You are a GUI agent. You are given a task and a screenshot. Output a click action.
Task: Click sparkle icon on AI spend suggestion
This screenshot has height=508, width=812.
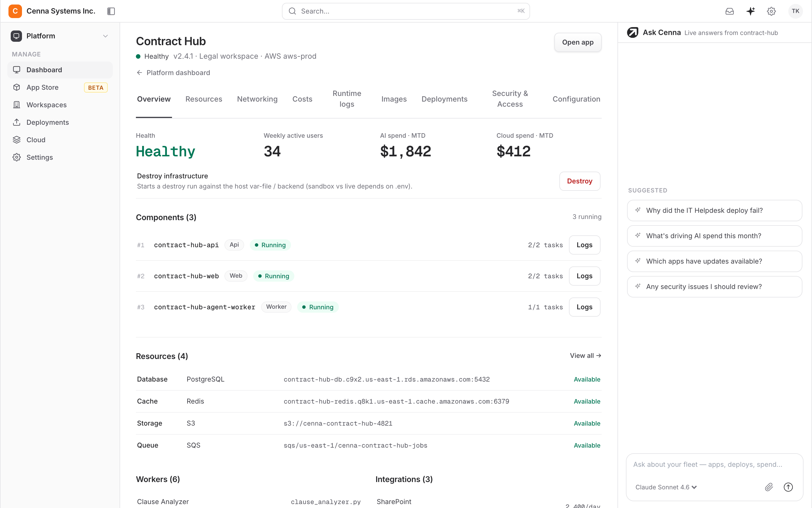(x=638, y=236)
